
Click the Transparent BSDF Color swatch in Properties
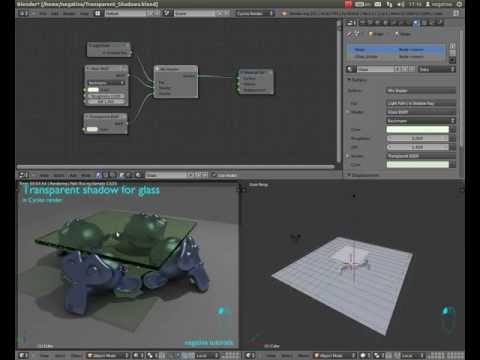click(x=418, y=164)
